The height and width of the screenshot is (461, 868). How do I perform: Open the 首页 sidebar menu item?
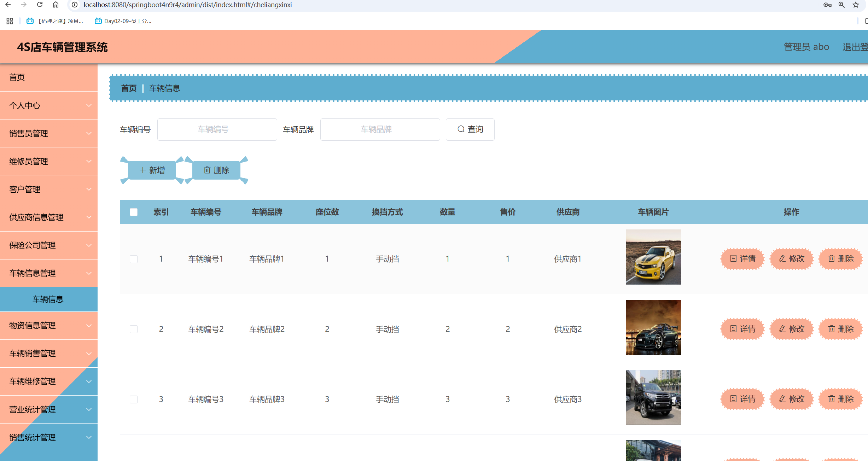click(17, 77)
